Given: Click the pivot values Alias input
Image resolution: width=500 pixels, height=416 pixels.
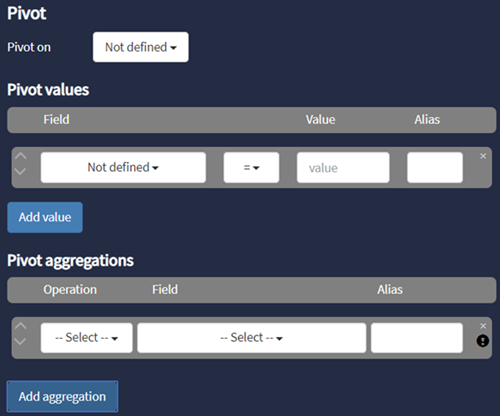Looking at the screenshot, I should pos(435,167).
